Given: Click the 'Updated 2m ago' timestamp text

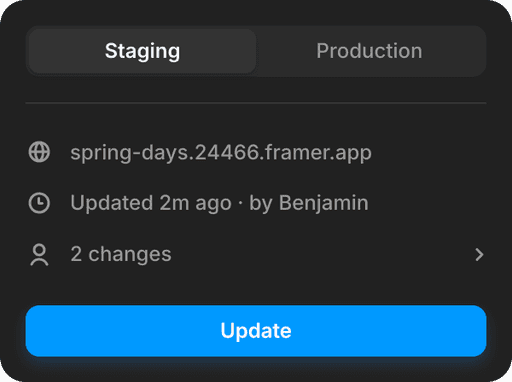Looking at the screenshot, I should 151,203.
